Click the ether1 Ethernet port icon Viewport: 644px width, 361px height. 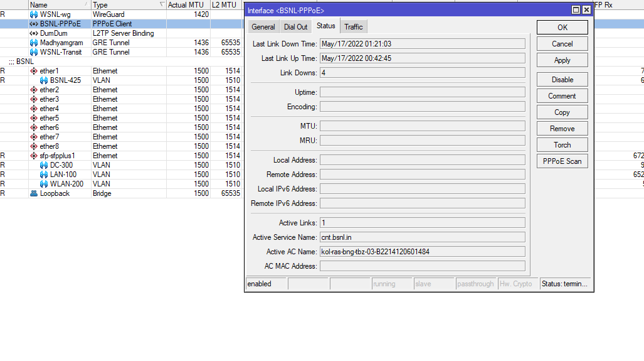coord(34,71)
